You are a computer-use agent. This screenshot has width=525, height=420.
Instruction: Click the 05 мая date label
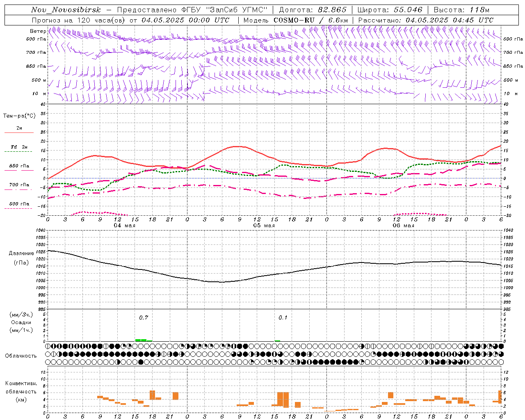click(x=264, y=226)
